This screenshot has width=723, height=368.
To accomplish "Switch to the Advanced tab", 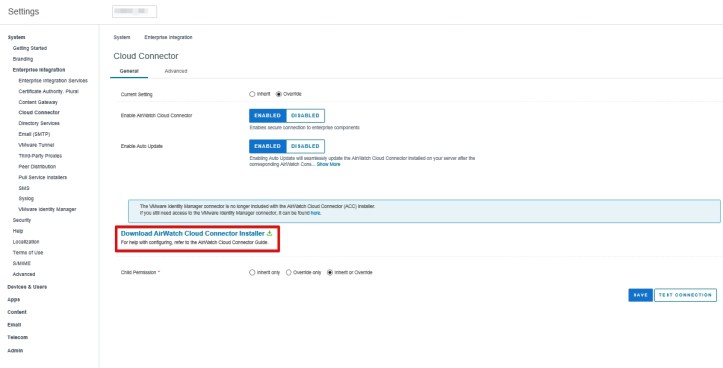I will coord(176,71).
